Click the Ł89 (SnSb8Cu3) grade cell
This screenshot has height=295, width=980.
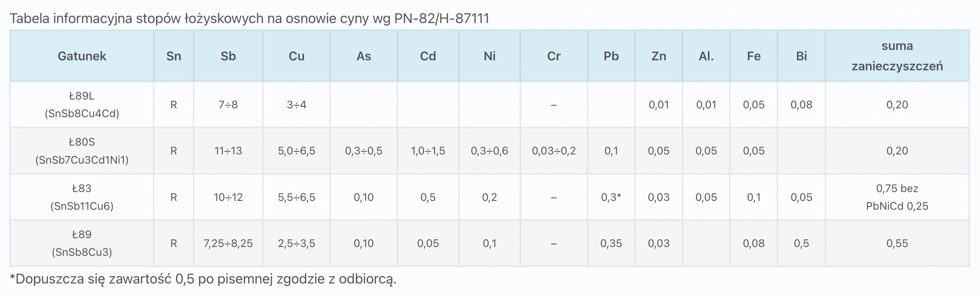81,243
